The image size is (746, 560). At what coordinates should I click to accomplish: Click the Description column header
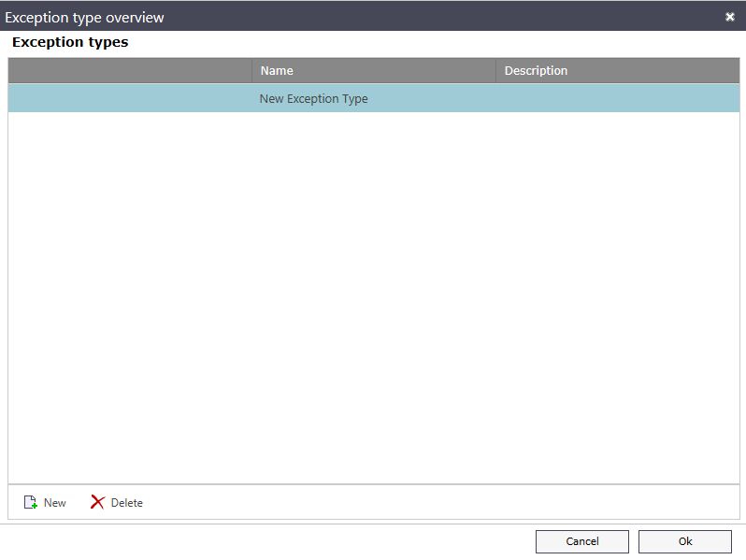point(618,70)
